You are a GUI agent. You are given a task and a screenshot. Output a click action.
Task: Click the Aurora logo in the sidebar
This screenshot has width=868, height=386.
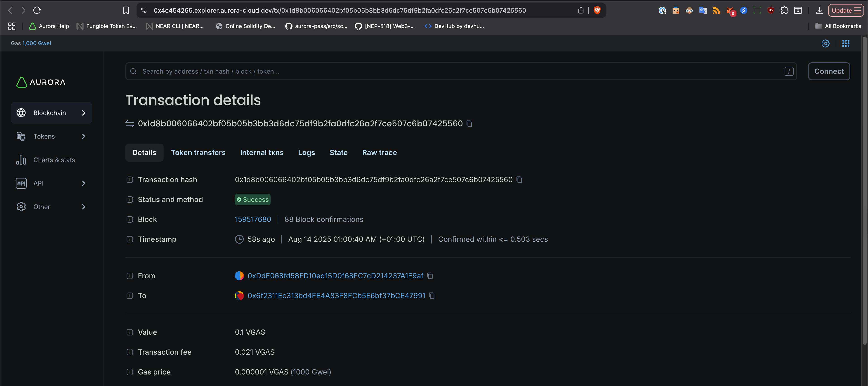40,82
